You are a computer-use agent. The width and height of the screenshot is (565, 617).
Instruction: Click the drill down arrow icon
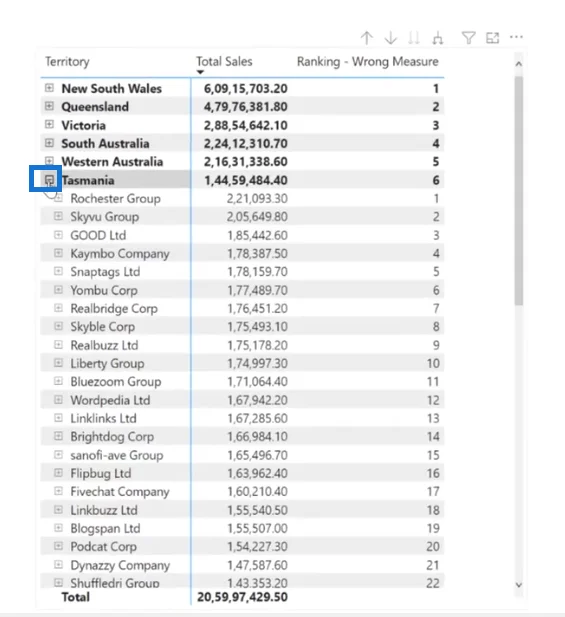pyautogui.click(x=390, y=38)
